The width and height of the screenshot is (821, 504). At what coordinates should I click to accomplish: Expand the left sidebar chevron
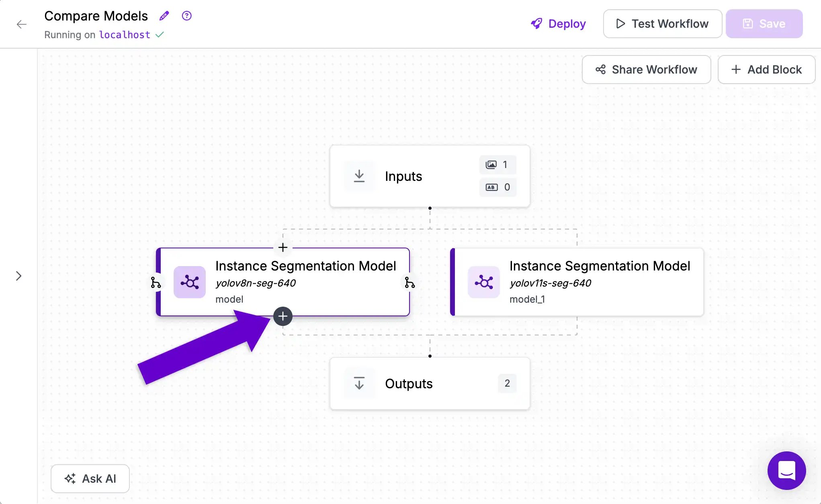tap(18, 276)
